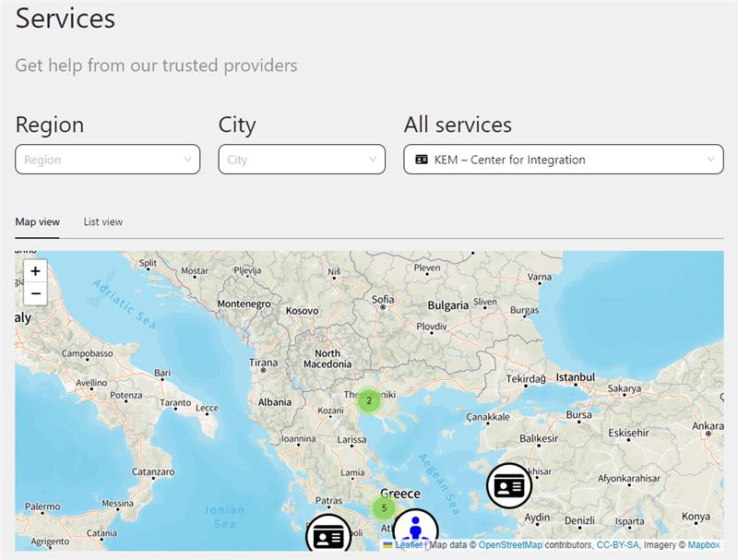Viewport: 738px width, 560px height.
Task: Click the KEM ID card icon in services selector
Action: pos(422,160)
